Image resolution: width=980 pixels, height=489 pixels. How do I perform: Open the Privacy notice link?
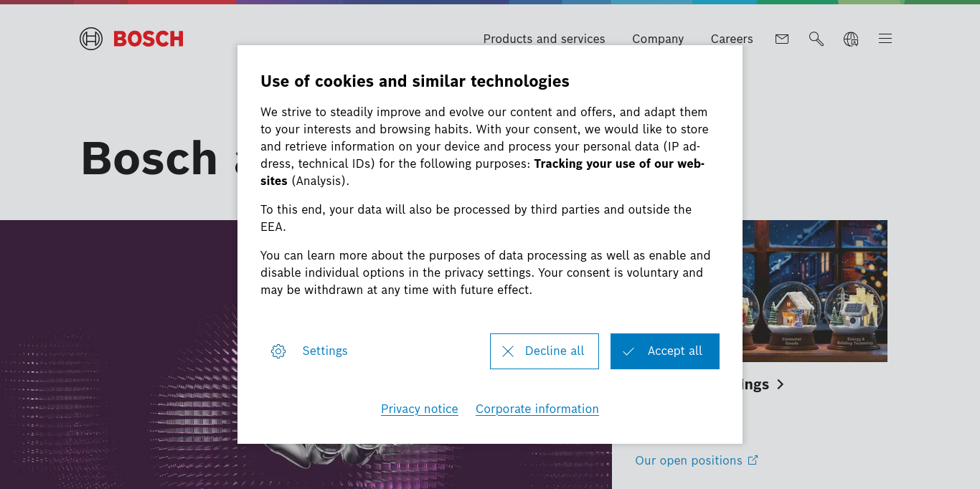pyautogui.click(x=419, y=409)
